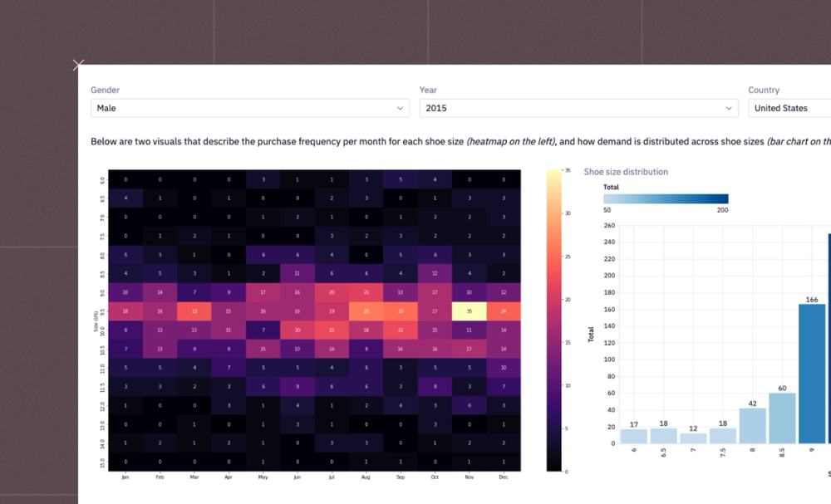Click the blue Total gradient legend bar
The image size is (831, 504).
pyautogui.click(x=666, y=198)
